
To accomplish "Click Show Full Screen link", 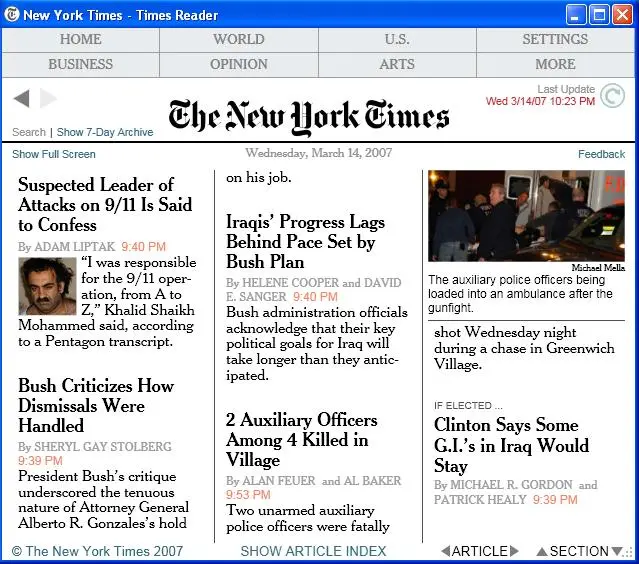I will 54,154.
